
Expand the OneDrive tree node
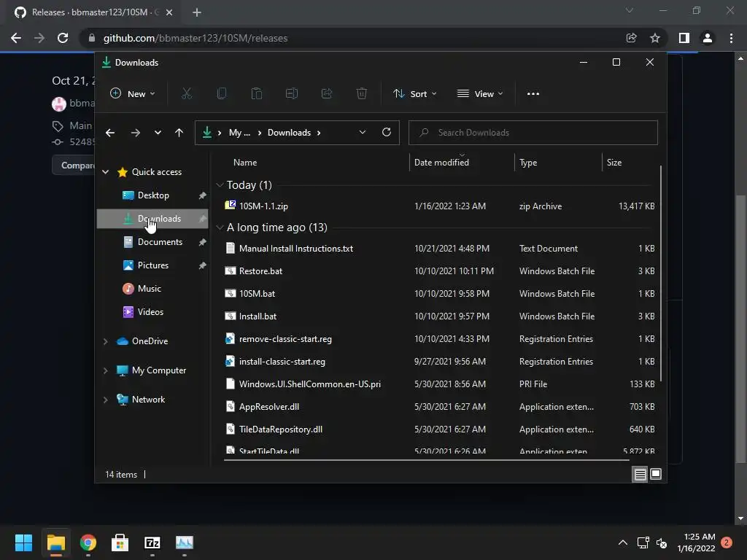106,341
